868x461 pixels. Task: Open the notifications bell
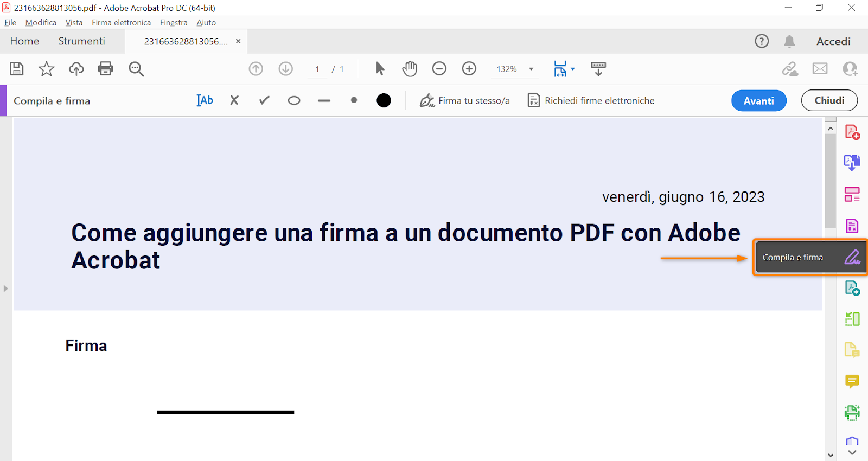(x=789, y=41)
